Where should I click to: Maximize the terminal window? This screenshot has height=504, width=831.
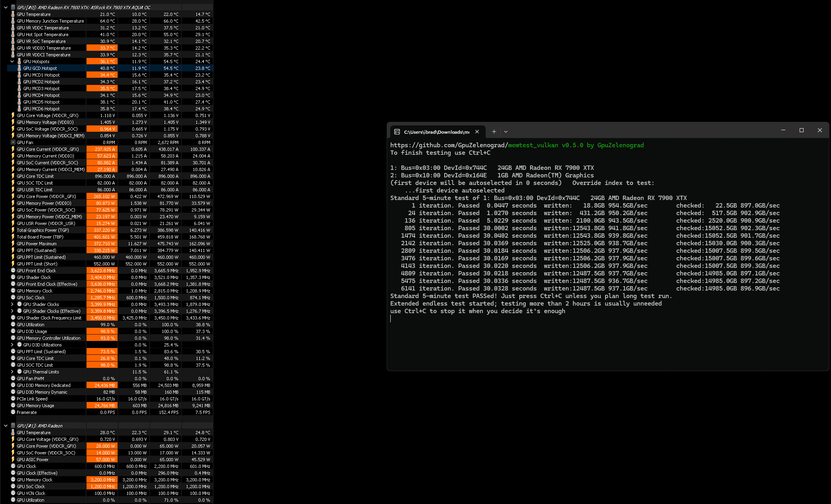(x=801, y=130)
